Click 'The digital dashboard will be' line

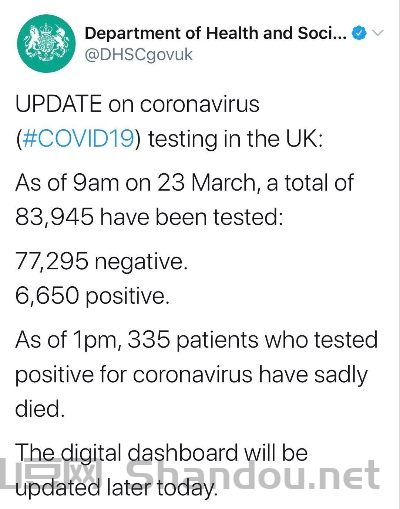[x=161, y=453]
